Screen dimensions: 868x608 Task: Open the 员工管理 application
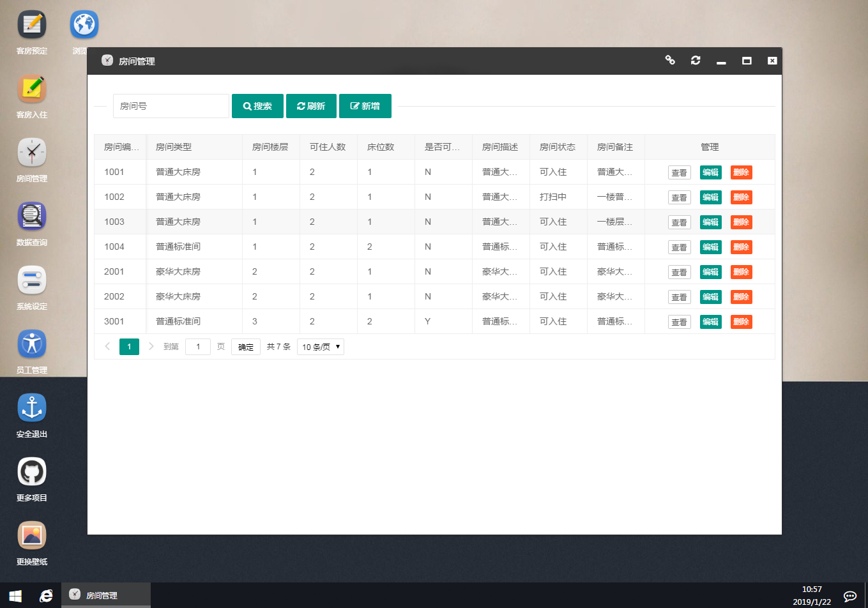pos(32,345)
